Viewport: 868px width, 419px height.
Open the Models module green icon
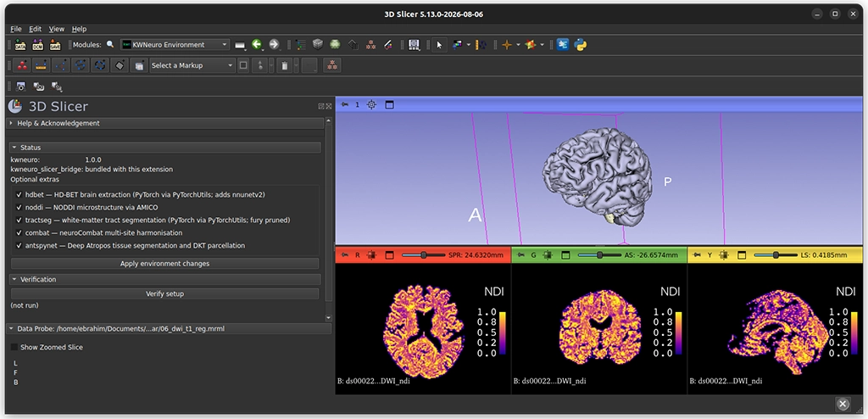[x=335, y=45]
